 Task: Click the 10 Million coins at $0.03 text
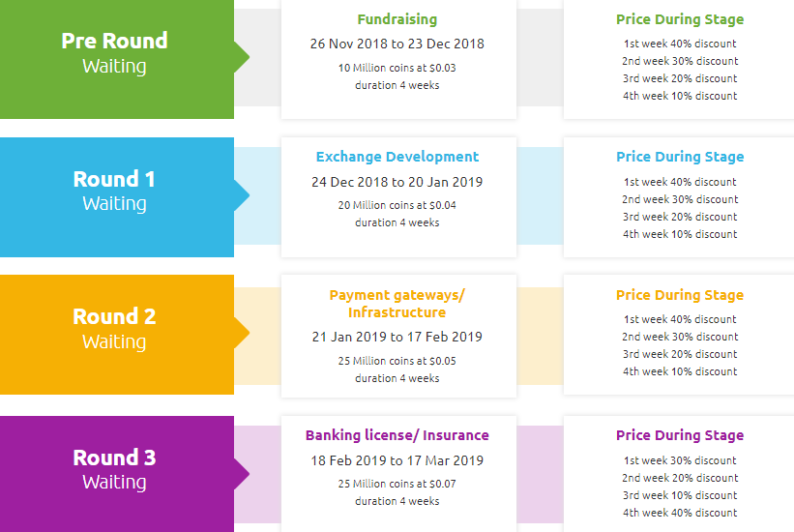click(x=397, y=68)
